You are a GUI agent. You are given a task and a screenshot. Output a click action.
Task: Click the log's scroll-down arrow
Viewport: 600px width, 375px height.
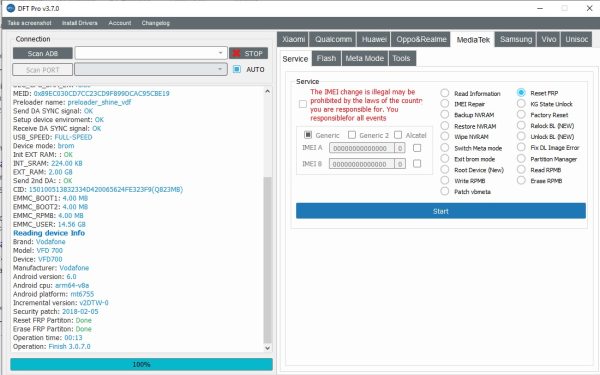267,348
